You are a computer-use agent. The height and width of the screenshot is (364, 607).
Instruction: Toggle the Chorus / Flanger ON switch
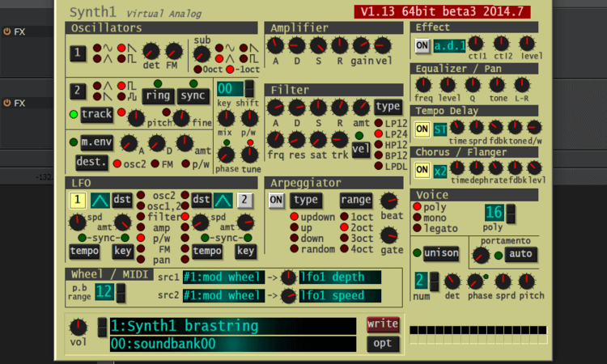click(422, 170)
